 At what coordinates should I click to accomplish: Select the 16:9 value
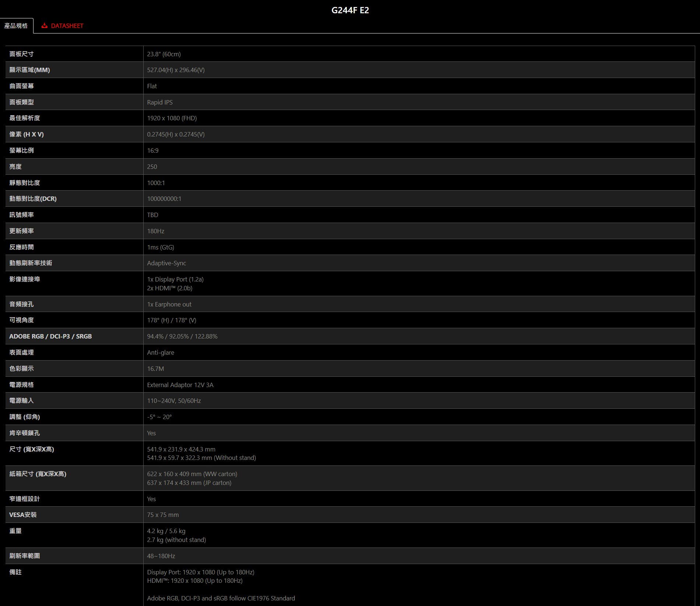pyautogui.click(x=153, y=150)
